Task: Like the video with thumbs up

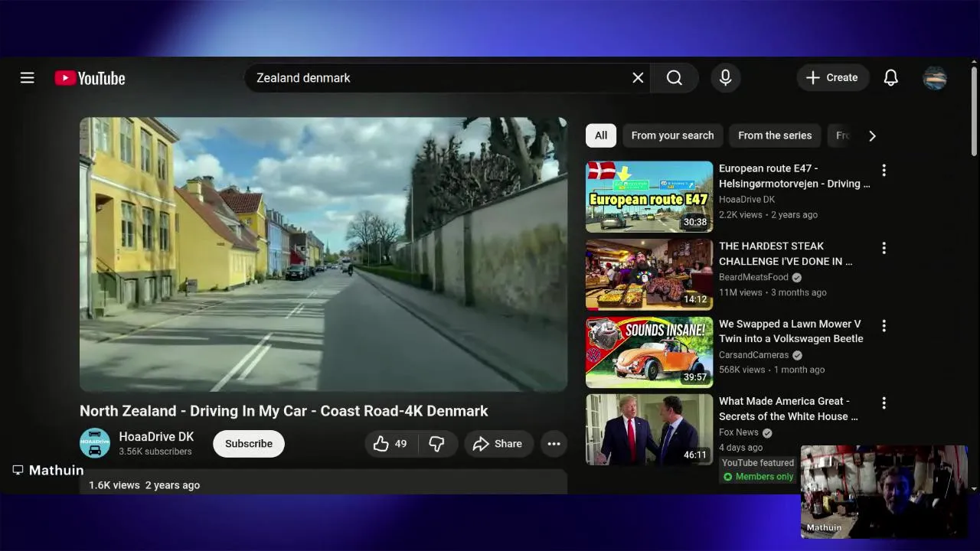Action: tap(393, 444)
